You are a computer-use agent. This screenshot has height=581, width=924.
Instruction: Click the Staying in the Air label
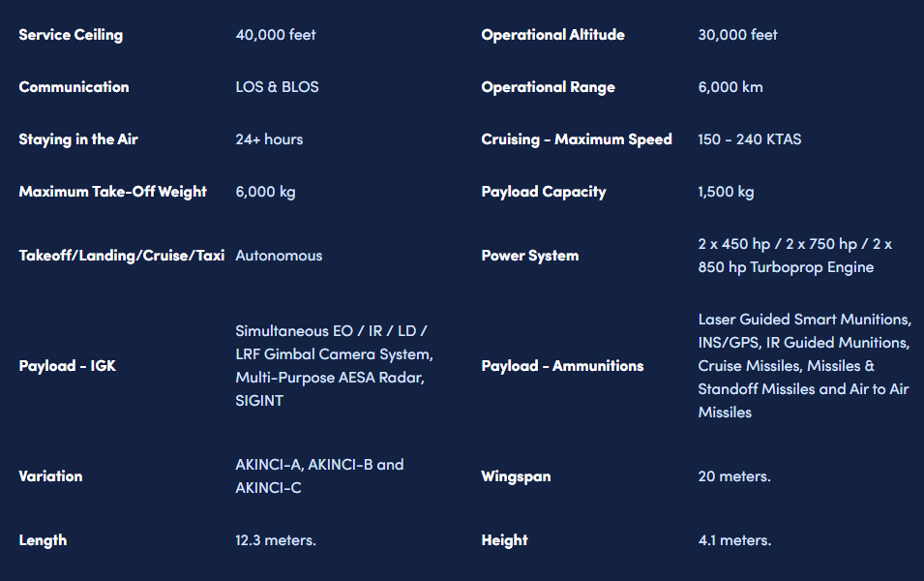click(x=78, y=139)
